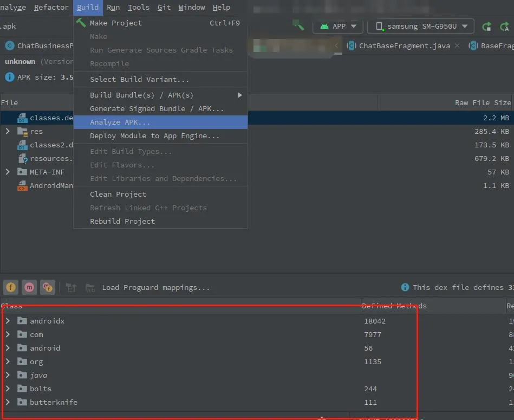This screenshot has width=514, height=420.
Task: Open the APP run configuration dropdown
Action: [x=338, y=26]
